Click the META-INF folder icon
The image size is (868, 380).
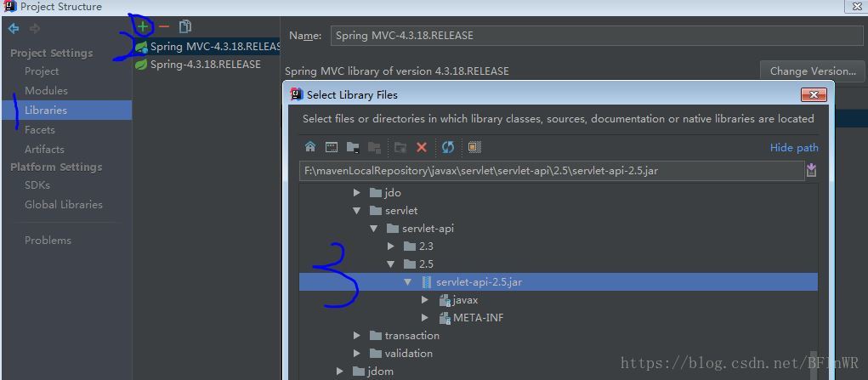point(444,318)
